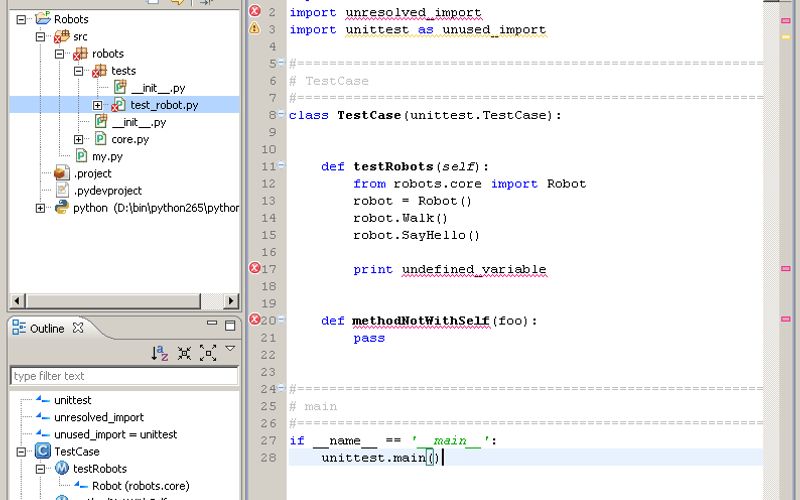
Task: Toggle code folding for class TestCase
Action: point(280,115)
